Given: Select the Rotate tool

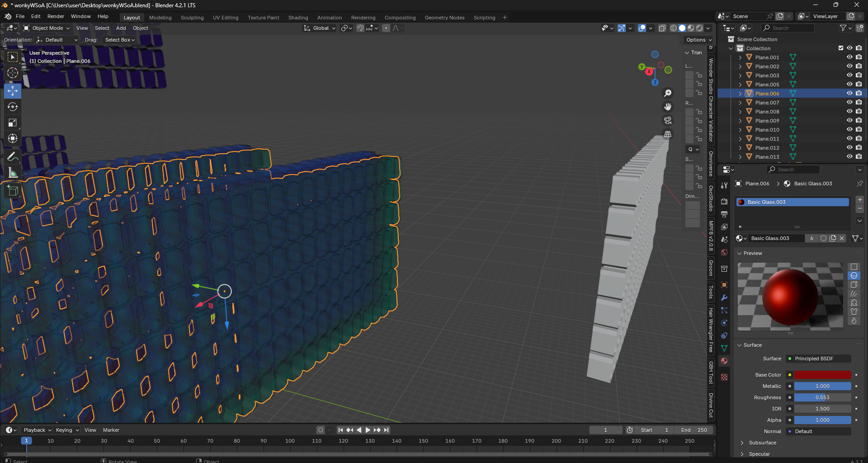Looking at the screenshot, I should click(x=13, y=107).
